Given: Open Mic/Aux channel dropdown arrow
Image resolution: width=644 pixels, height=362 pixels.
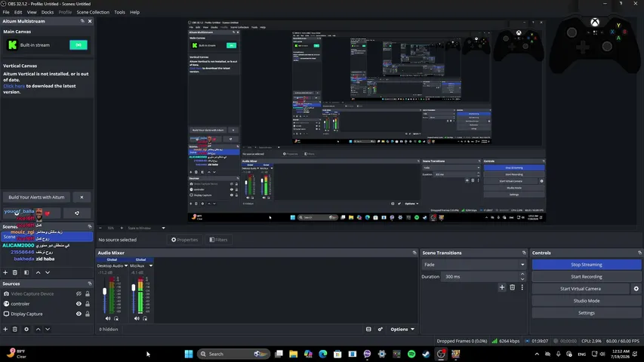Looking at the screenshot, I should tap(151, 266).
